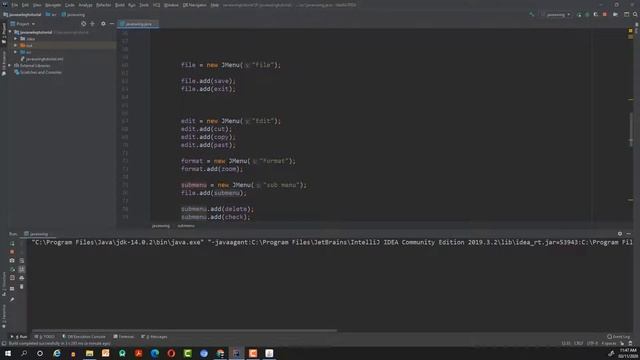This screenshot has width=640, height=360.
Task: Click the pin tab icon in the Run panel
Action: 12,300
